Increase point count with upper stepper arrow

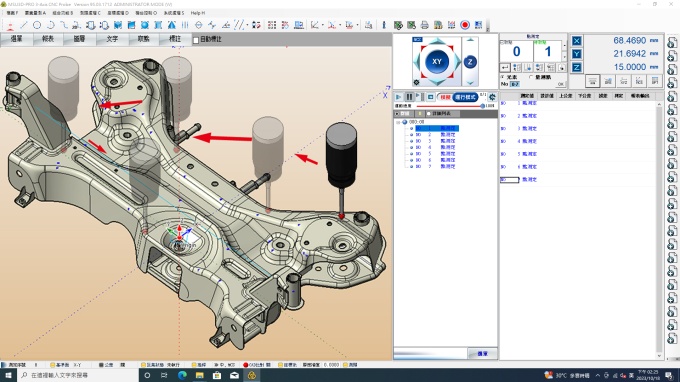click(565, 45)
